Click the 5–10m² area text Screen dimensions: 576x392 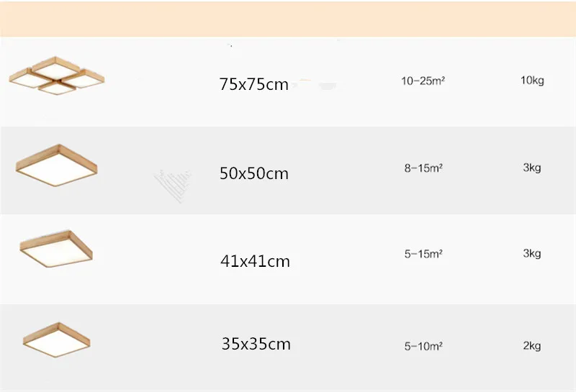click(x=423, y=346)
